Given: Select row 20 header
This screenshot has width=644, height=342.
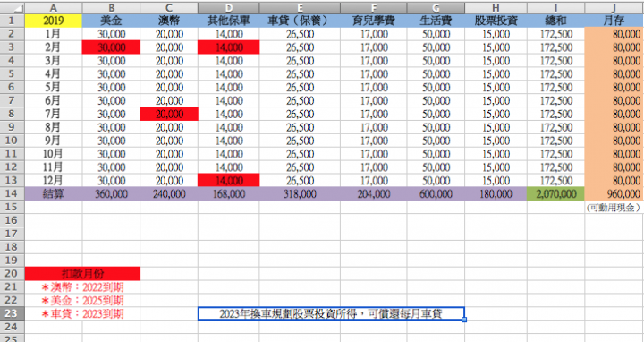Looking at the screenshot, I should point(12,274).
